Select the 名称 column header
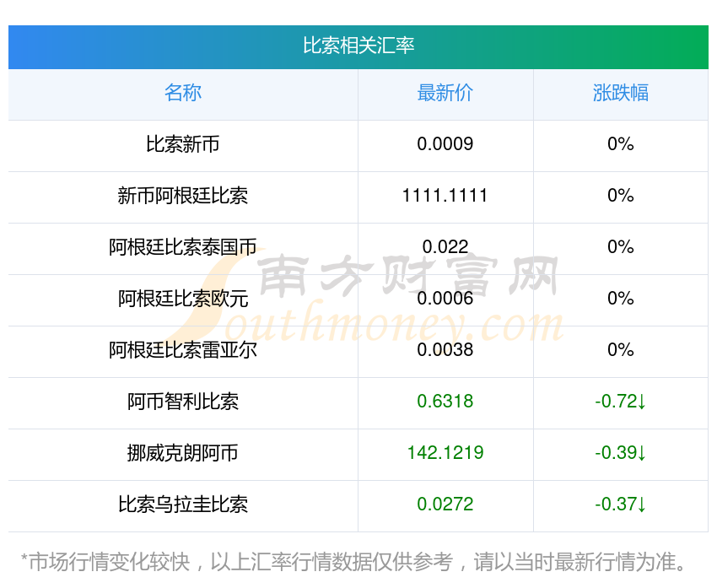Screen dimensions: 717x588 tap(183, 93)
